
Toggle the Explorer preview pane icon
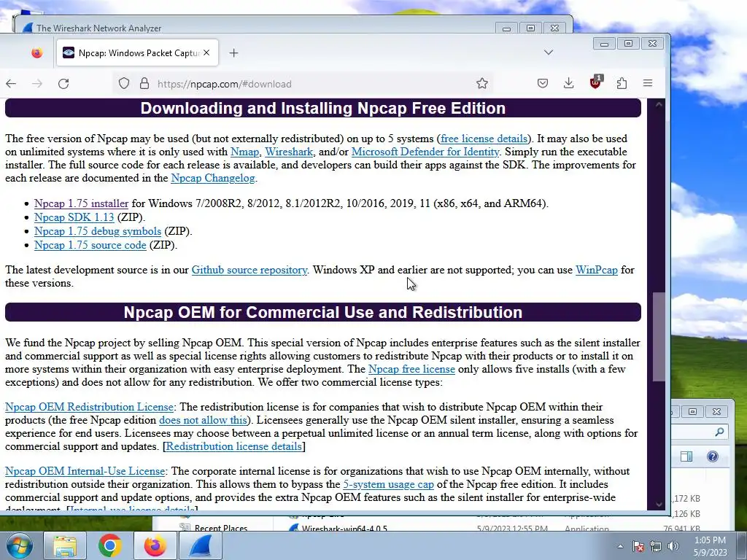click(686, 456)
